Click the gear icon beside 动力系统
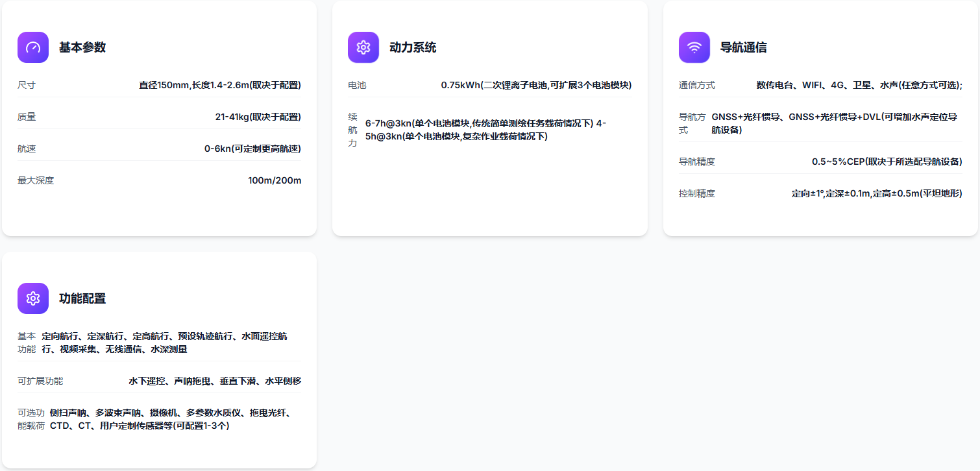 pyautogui.click(x=363, y=47)
